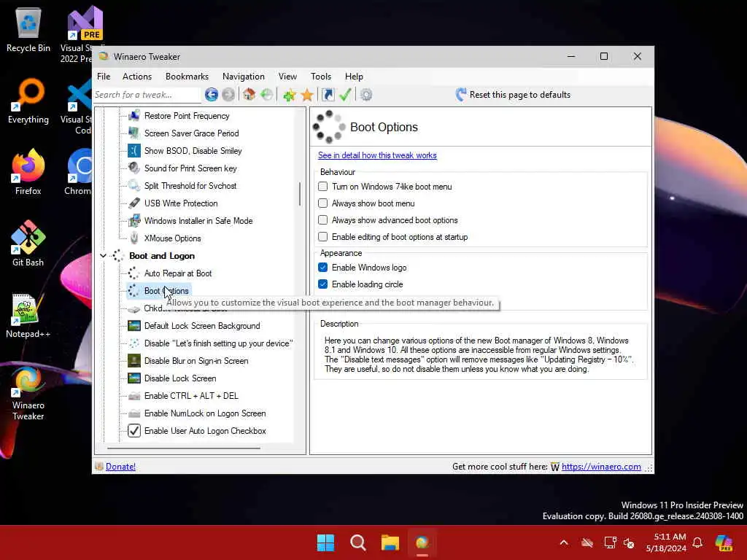Open Split Threshold for Svchost tweak
This screenshot has height=560, width=747.
(190, 186)
